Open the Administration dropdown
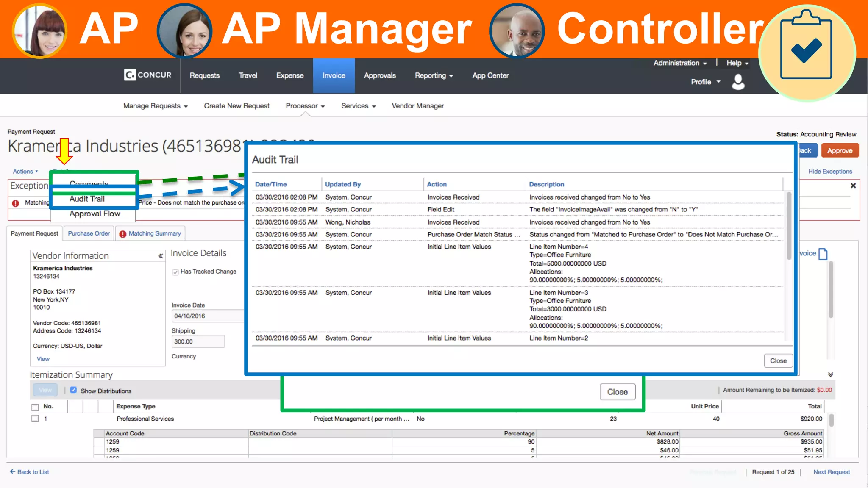 coord(680,63)
